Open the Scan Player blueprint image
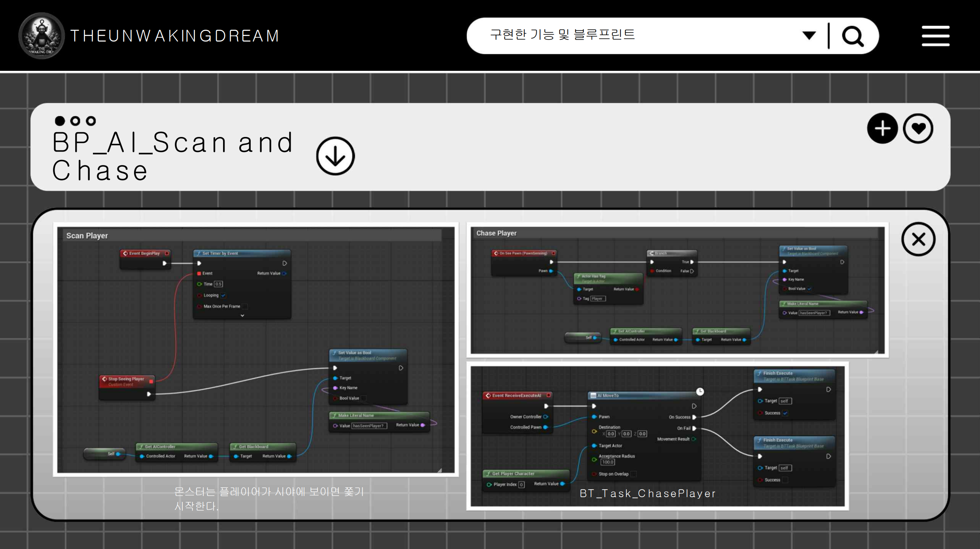The width and height of the screenshot is (980, 549). pyautogui.click(x=255, y=350)
